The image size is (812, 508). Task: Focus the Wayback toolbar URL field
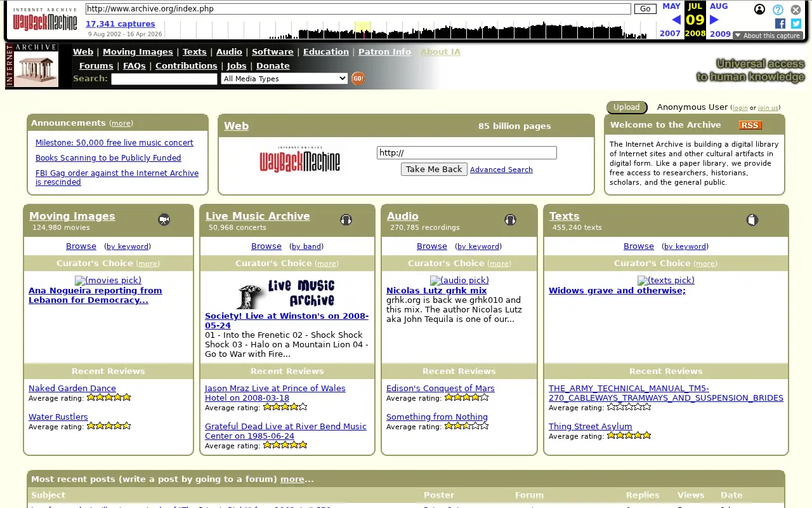point(358,9)
